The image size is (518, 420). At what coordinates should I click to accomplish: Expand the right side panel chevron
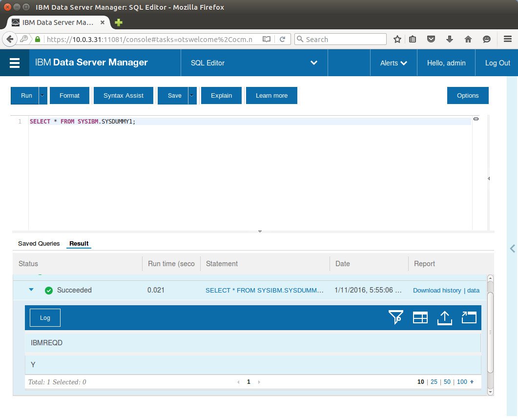click(512, 249)
